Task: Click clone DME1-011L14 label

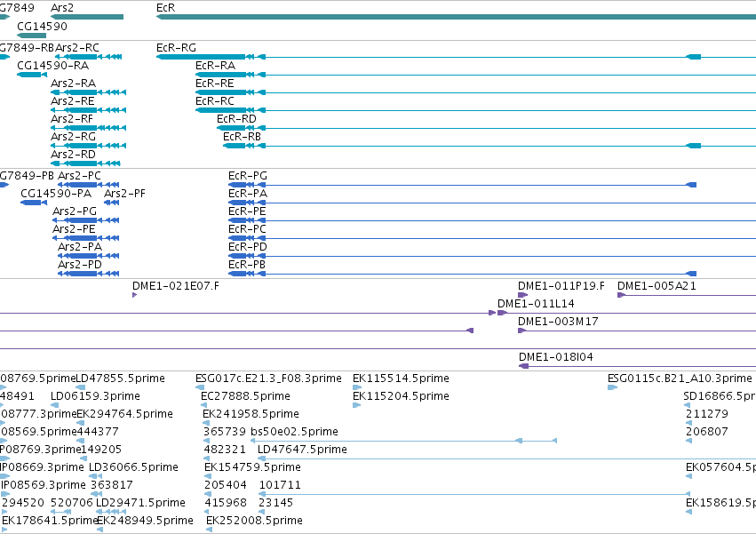Action: pyautogui.click(x=536, y=304)
